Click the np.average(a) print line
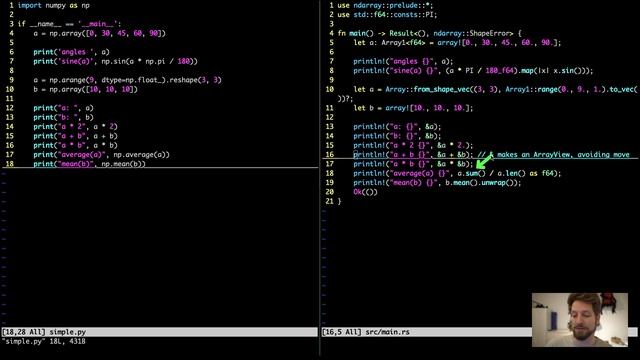Viewport: 640px width, 360px height. tap(102, 155)
